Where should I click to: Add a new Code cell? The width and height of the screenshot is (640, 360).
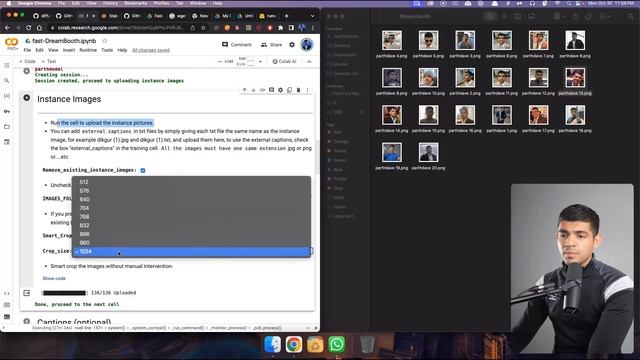27,61
